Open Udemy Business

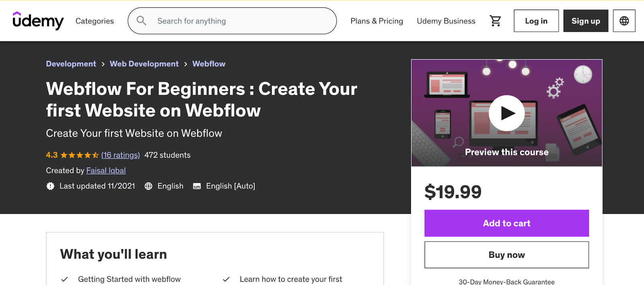[x=446, y=21]
